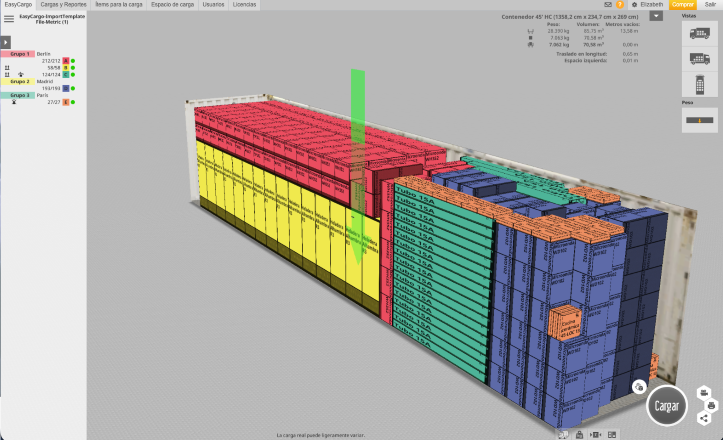Toggle green status dot for item C
Screen dimensions: 723x440
73,75
